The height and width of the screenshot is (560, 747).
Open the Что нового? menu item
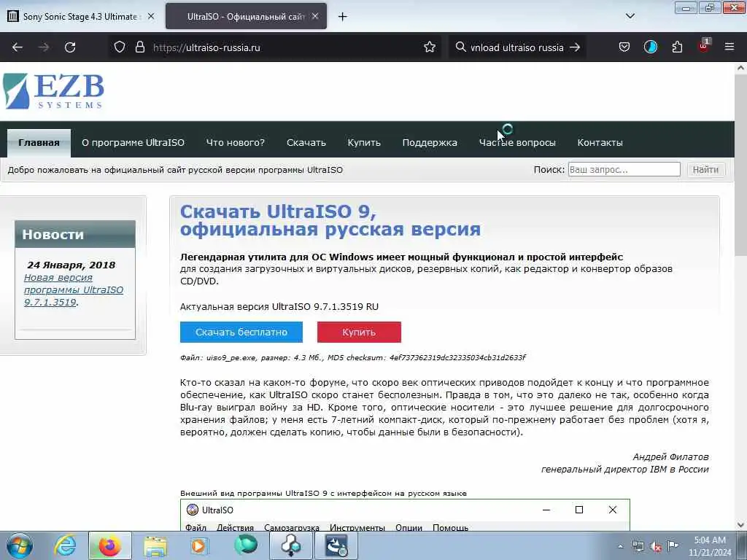click(236, 142)
